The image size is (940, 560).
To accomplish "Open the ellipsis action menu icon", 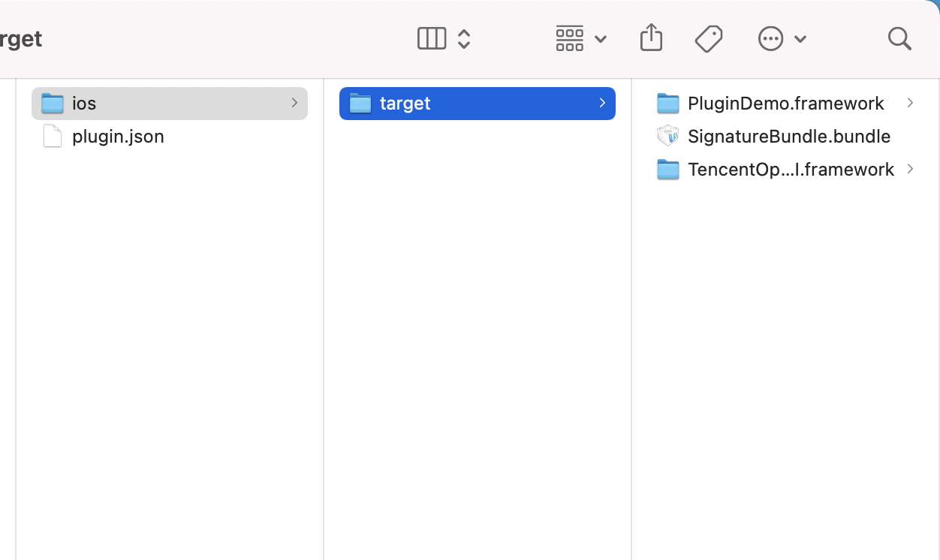I will click(771, 38).
